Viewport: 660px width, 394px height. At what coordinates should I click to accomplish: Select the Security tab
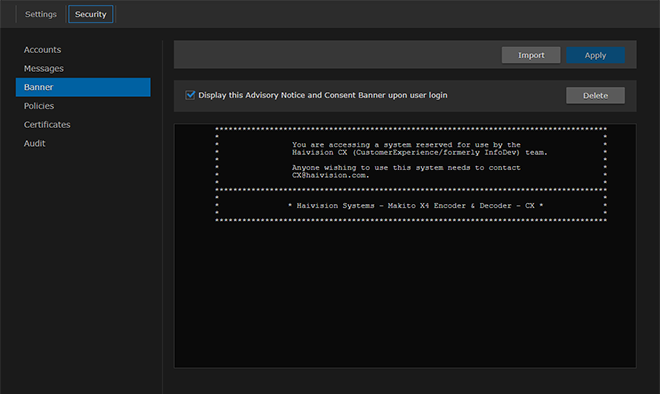click(90, 14)
